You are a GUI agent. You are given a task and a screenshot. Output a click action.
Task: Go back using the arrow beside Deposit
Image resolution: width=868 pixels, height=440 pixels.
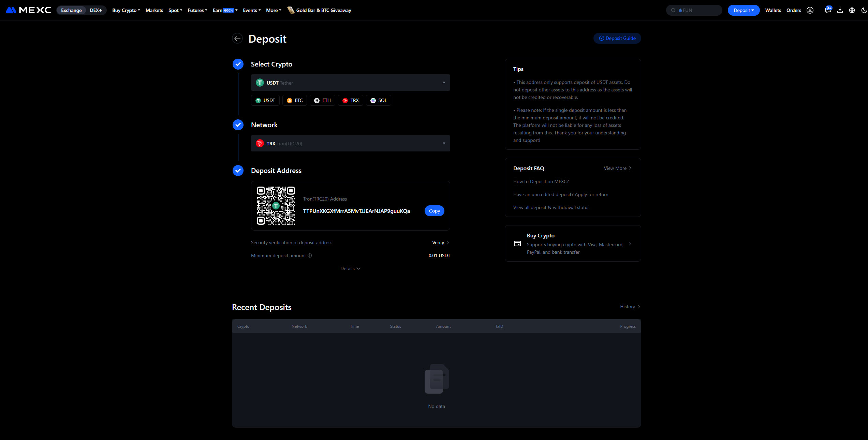[x=237, y=38]
